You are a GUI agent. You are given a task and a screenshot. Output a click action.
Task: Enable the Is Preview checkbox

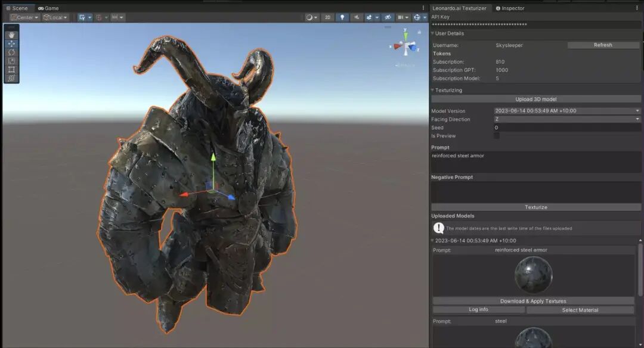pyautogui.click(x=497, y=136)
